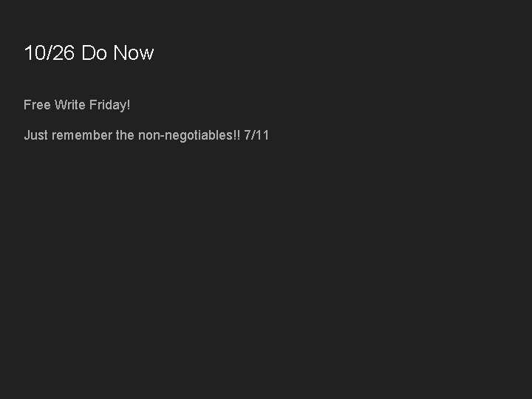The image size is (532, 399).
Task: Click the word "Write" in the body
Action: click(x=70, y=105)
